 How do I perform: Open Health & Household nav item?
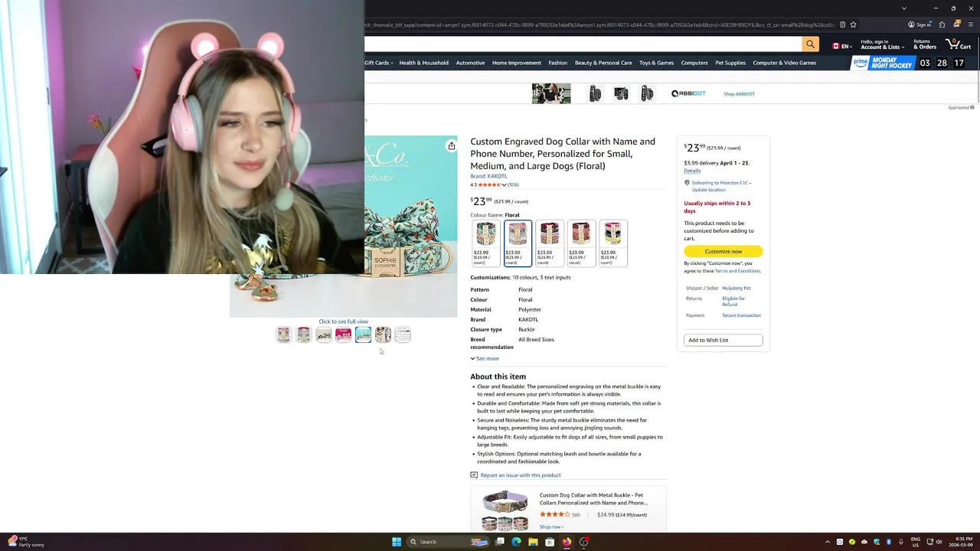[423, 63]
